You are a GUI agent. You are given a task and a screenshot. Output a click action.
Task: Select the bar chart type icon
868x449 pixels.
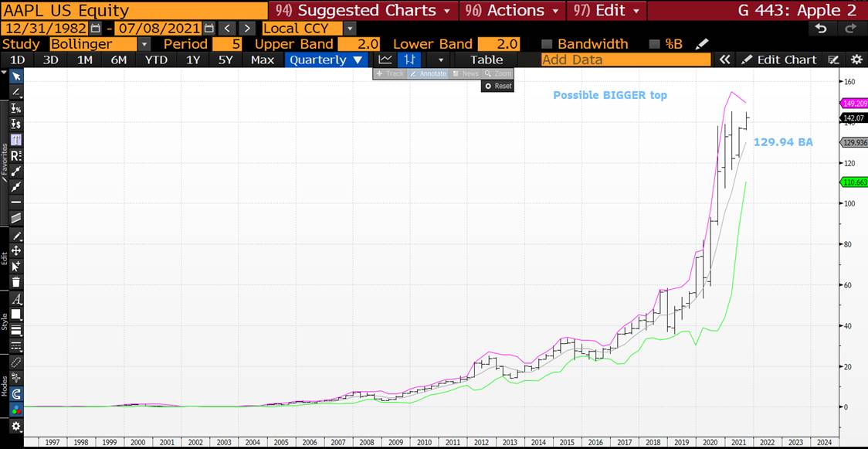409,60
